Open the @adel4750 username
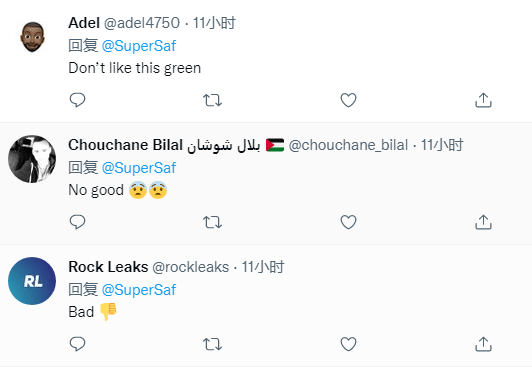This screenshot has width=532, height=369. pyautogui.click(x=141, y=23)
